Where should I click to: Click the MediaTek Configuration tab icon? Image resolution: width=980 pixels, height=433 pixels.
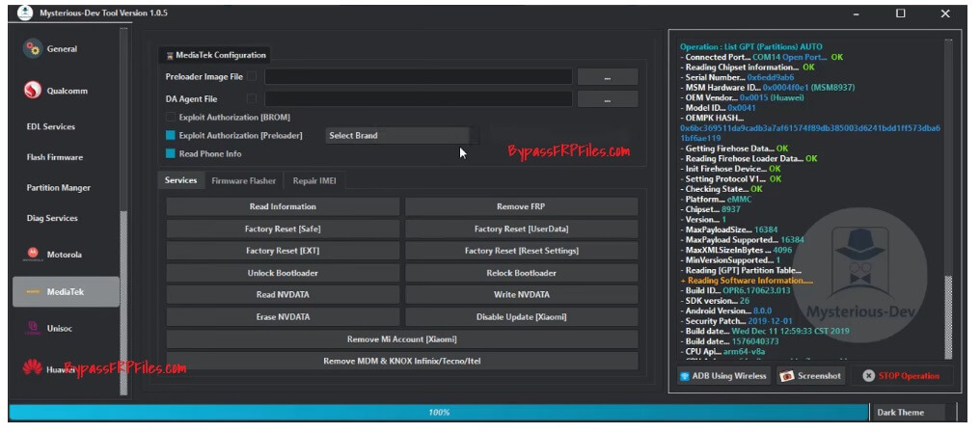click(170, 56)
